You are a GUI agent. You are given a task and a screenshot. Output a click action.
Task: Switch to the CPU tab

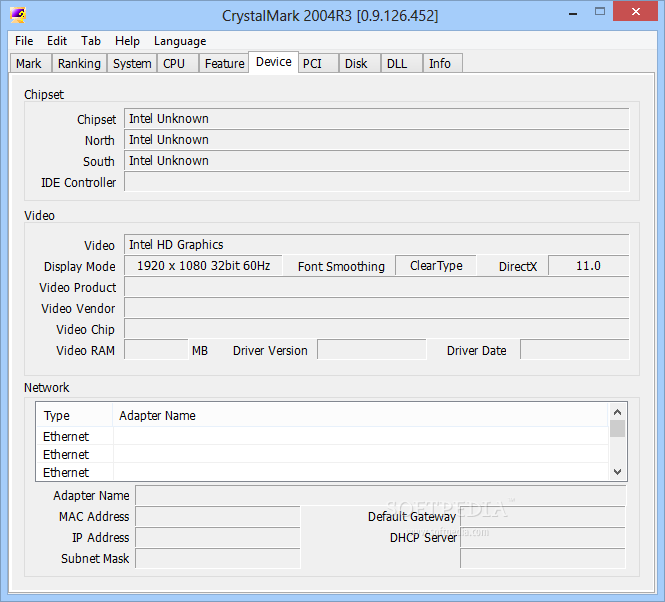tap(178, 63)
